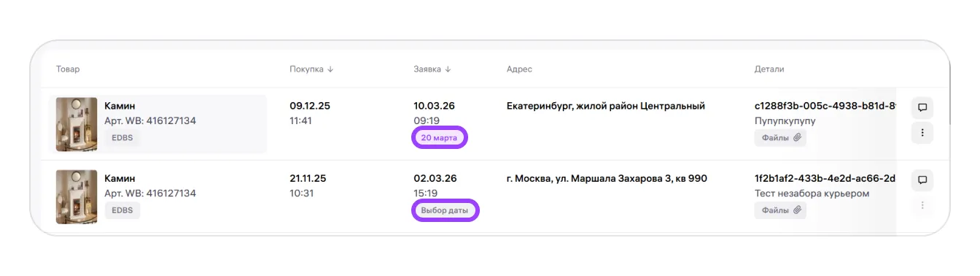Click the 20 марта date badge
The height and width of the screenshot is (276, 980).
tap(439, 137)
